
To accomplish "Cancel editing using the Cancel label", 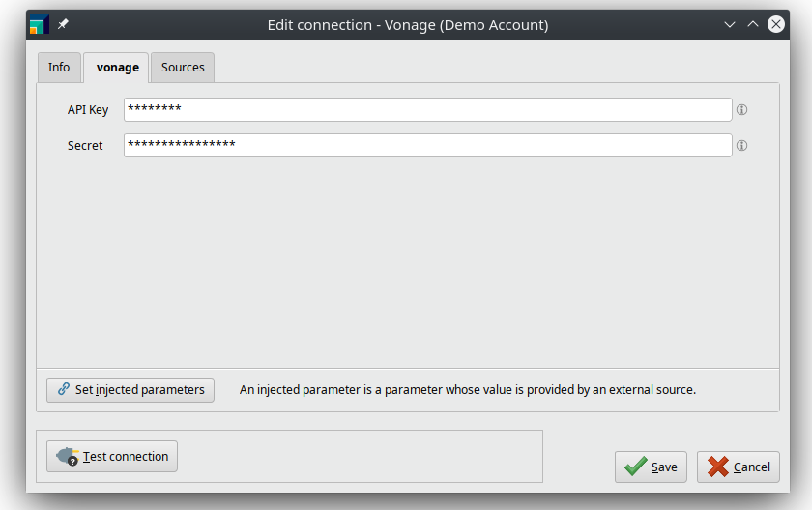I will 751,467.
